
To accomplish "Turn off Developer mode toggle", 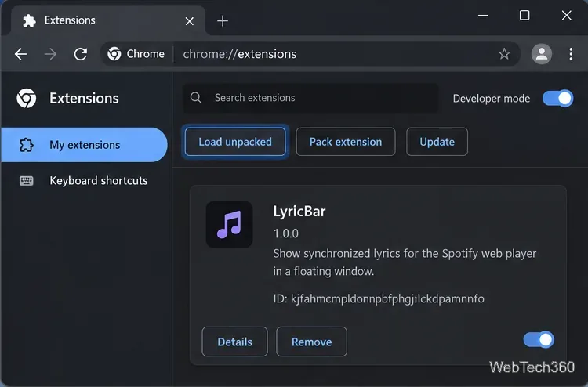I will point(557,98).
